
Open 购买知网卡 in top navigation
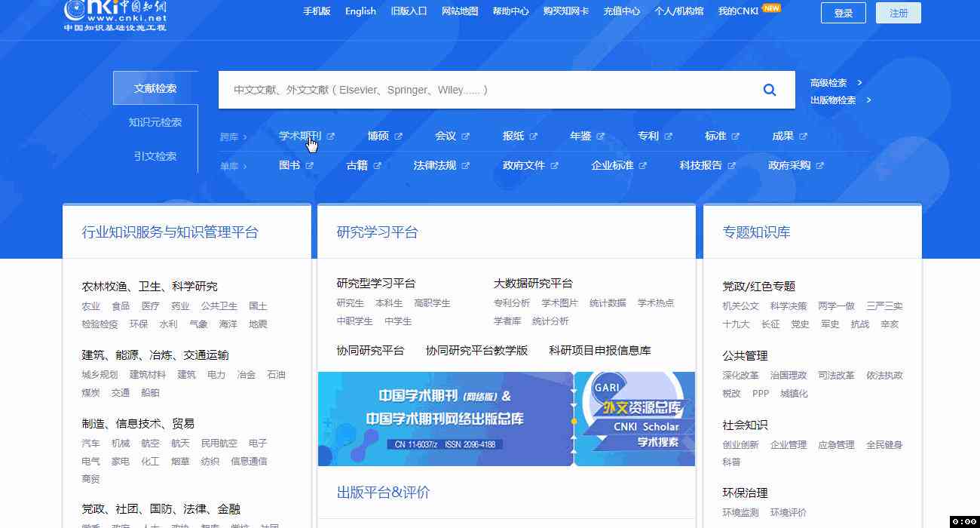pos(566,11)
